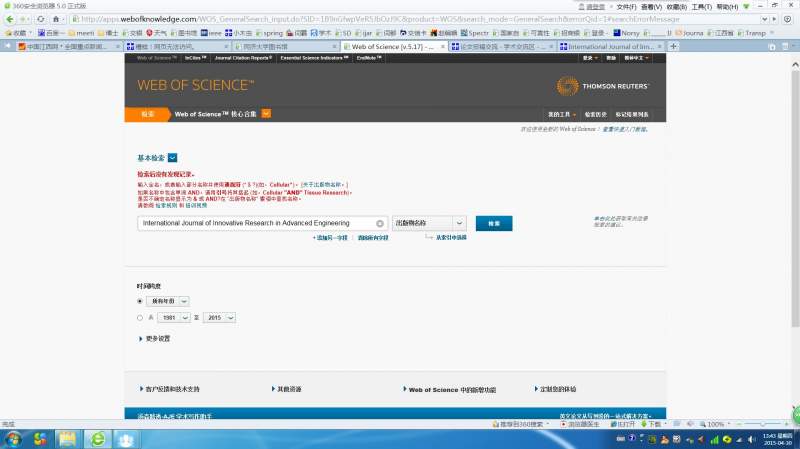Click the search history header link
Image resolution: width=800 pixels, height=449 pixels.
595,114
